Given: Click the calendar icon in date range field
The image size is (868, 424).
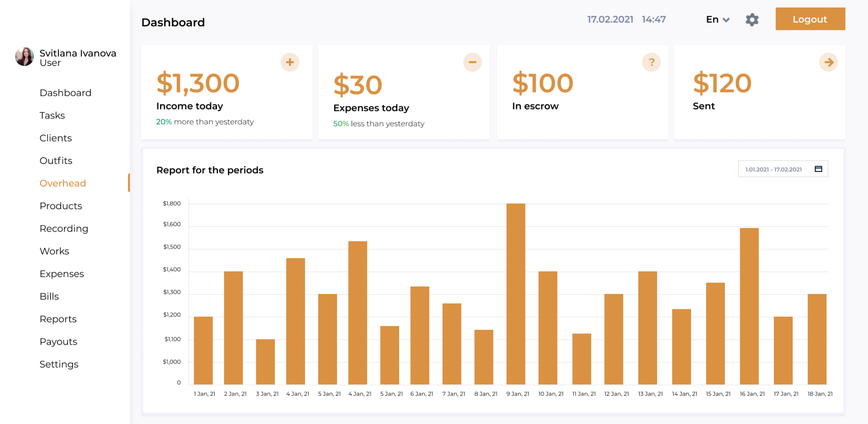Looking at the screenshot, I should tap(818, 169).
